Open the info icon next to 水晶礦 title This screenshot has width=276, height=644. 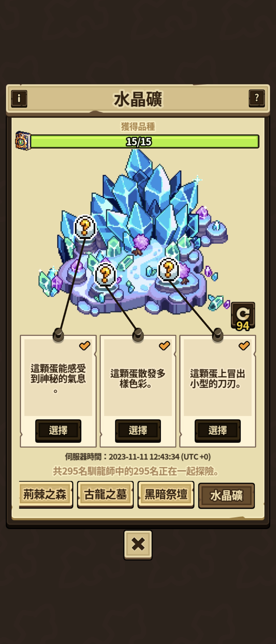coord(19,98)
